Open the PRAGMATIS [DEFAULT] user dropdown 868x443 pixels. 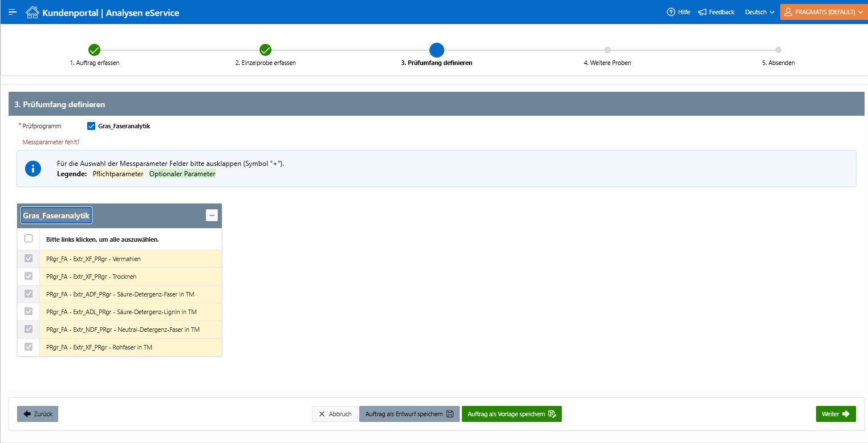(823, 12)
